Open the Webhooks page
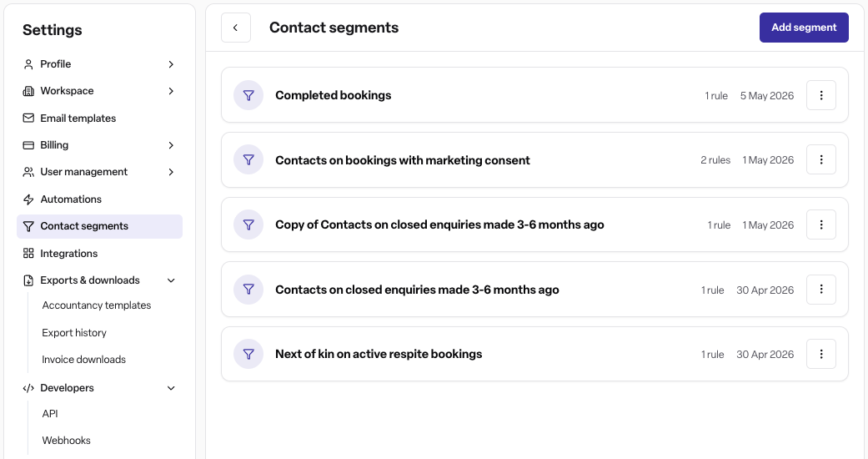868x459 pixels. tap(66, 440)
